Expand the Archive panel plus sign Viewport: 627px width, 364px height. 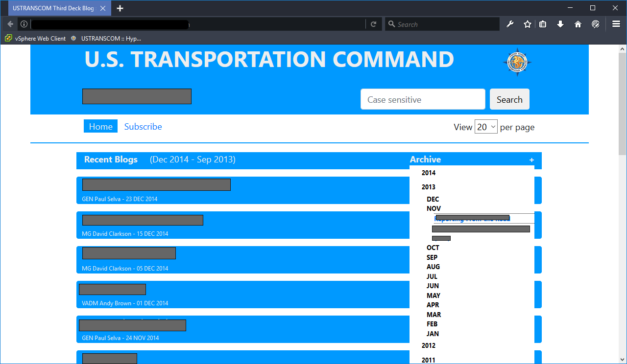[531, 160]
